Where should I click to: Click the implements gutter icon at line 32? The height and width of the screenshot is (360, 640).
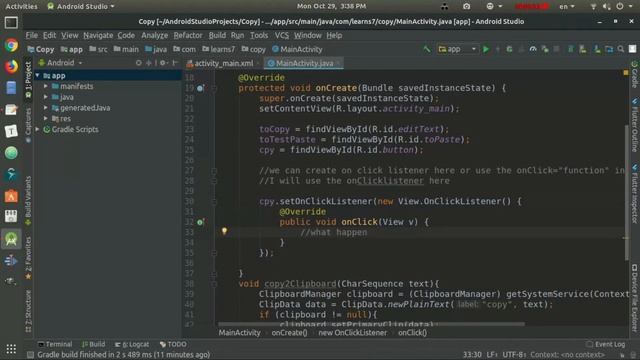click(200, 222)
